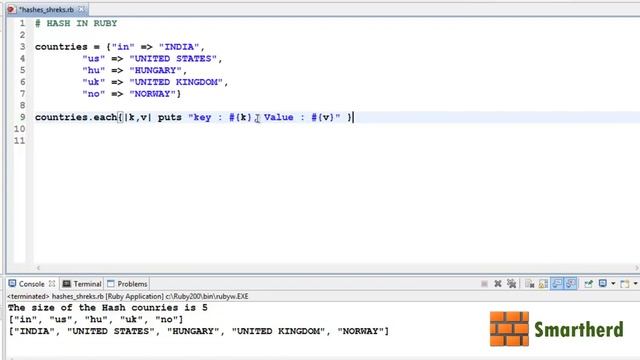Toggle Scroll Lock in the console
The image size is (640, 360).
coord(543,284)
